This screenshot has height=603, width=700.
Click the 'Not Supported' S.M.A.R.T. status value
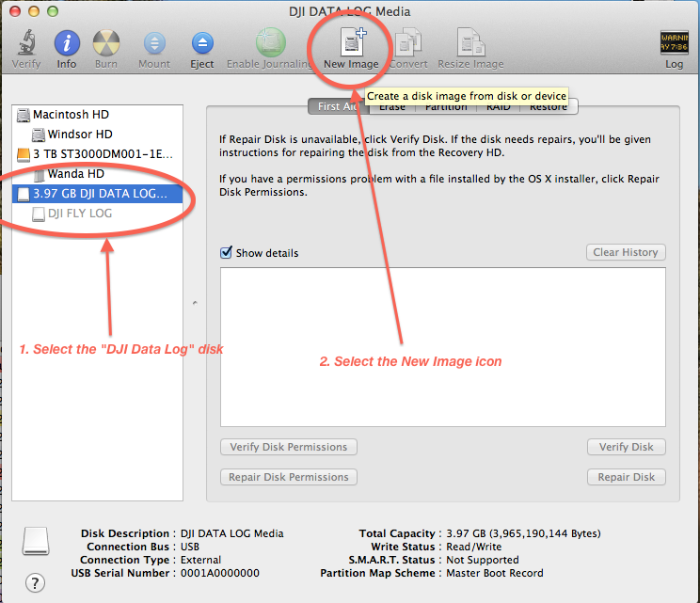tap(483, 560)
